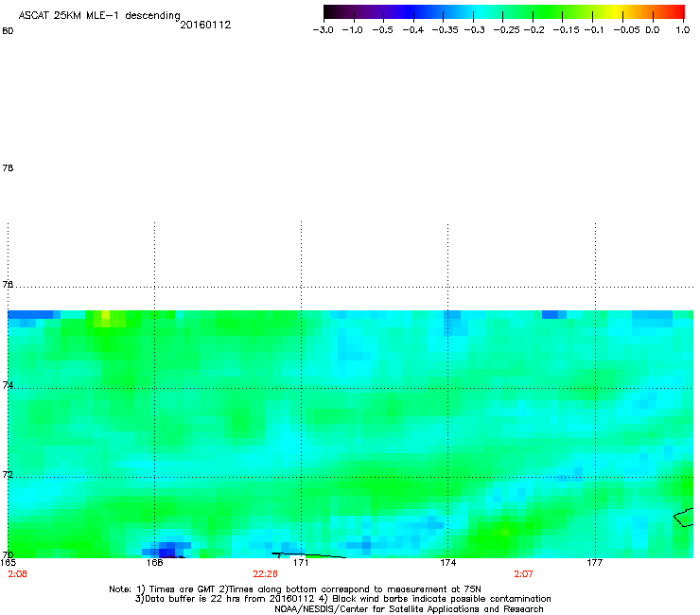Click the 1.0 color scale label
700x615 pixels.
tap(683, 30)
